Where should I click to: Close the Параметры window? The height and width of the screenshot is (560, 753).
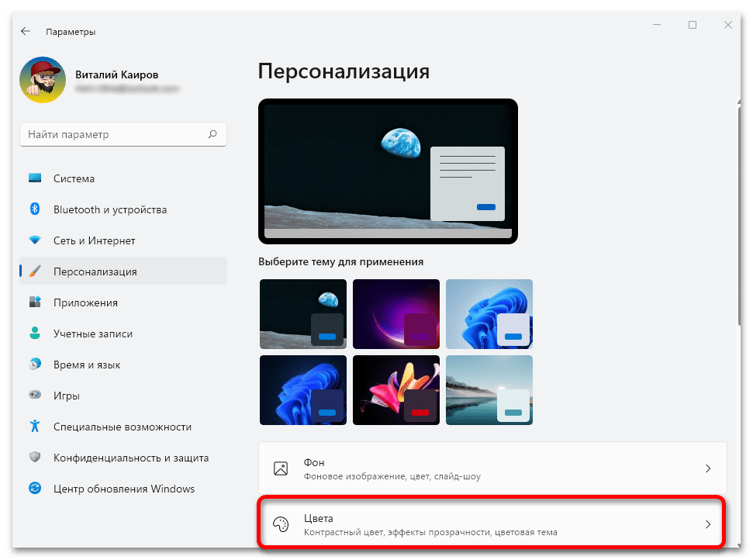click(728, 25)
